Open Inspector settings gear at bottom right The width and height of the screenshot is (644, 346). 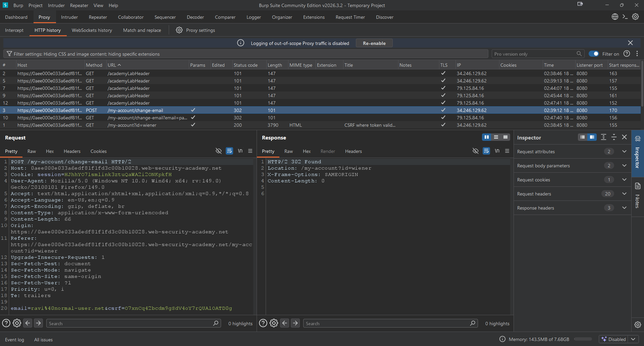pyautogui.click(x=638, y=325)
